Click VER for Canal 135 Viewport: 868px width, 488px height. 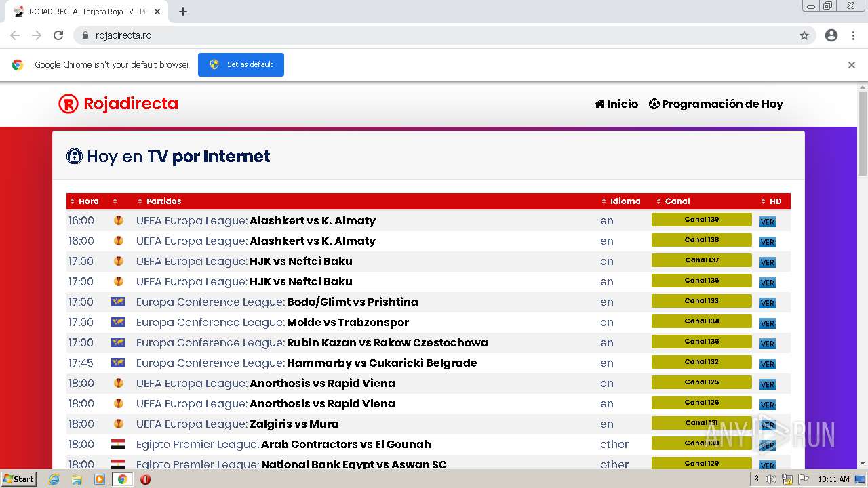[767, 344]
